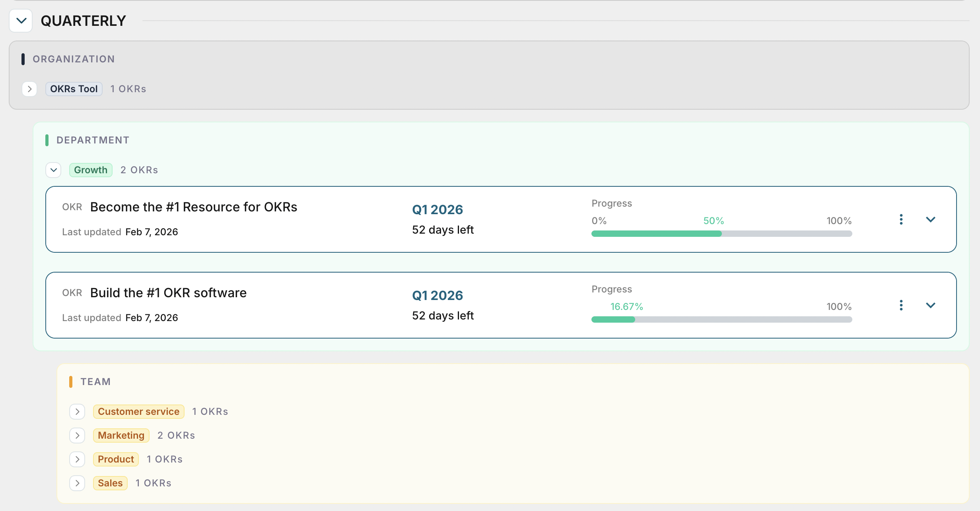The image size is (980, 511).
Task: Expand the Product team row
Action: tap(77, 459)
